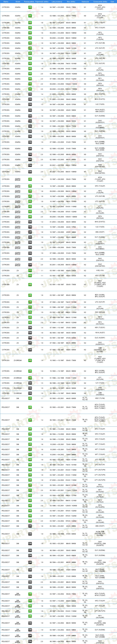
Task: Select the '90kW / 122KM' power cell
Action: (x=71, y=323)
